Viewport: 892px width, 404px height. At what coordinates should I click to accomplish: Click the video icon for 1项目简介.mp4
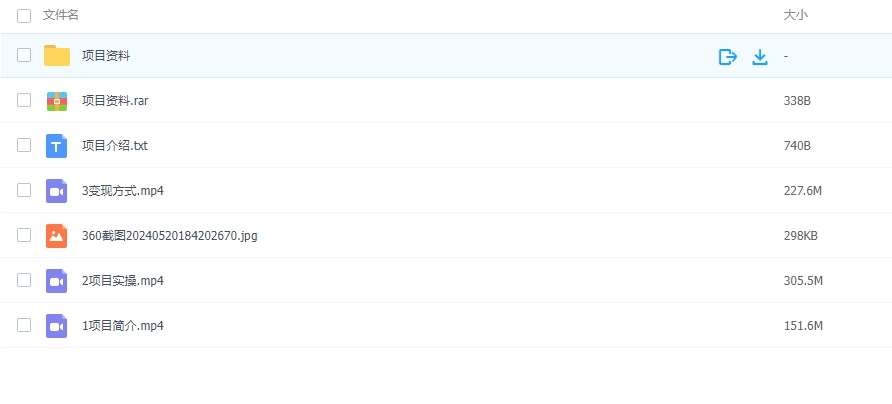[x=57, y=326]
